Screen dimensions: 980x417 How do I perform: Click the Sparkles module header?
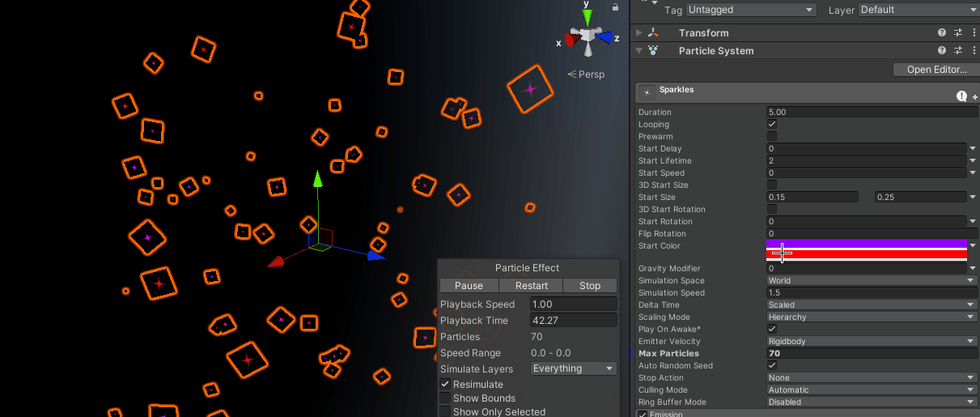tap(807, 93)
